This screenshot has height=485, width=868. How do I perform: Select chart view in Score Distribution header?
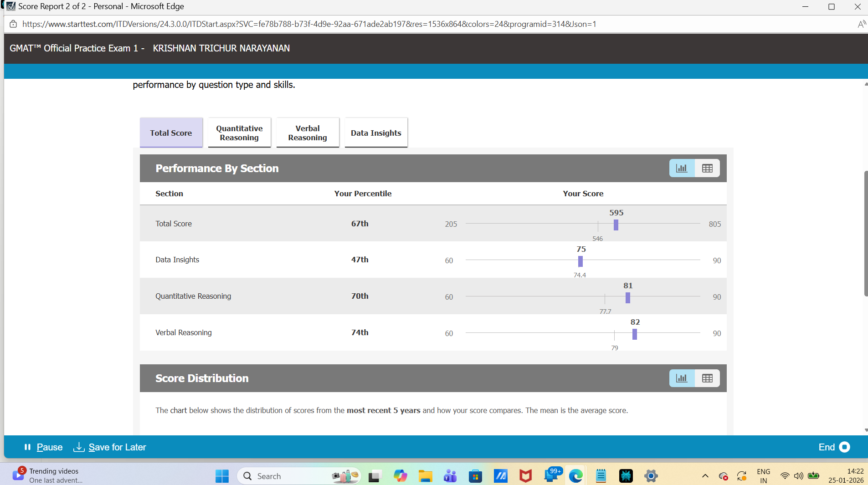tap(682, 378)
